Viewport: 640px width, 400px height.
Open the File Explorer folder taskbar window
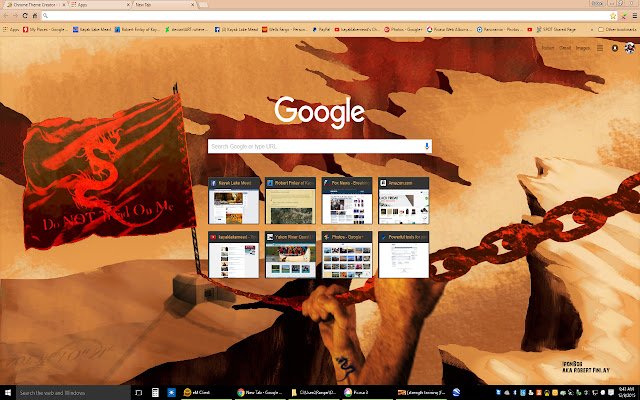coord(313,393)
